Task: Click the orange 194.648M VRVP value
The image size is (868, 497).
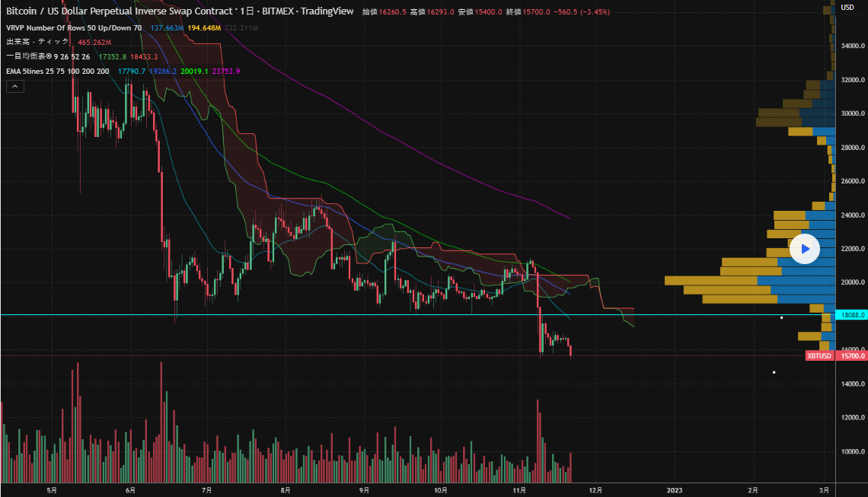Action: [x=206, y=27]
